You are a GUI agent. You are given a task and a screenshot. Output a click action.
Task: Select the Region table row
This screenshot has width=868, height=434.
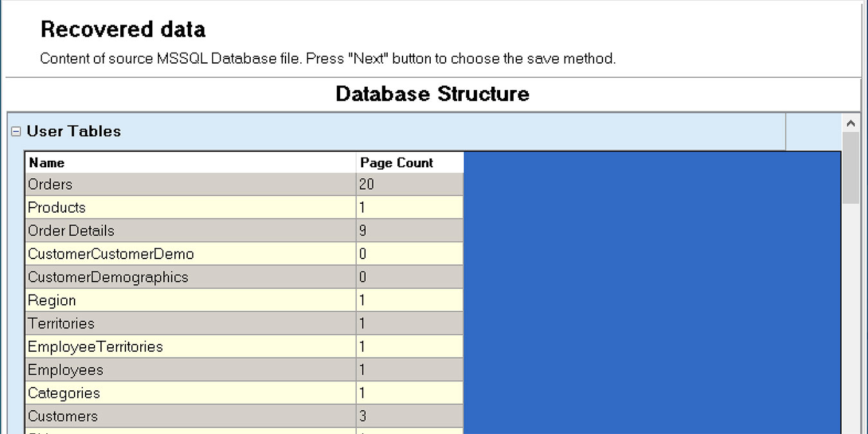[x=129, y=300]
